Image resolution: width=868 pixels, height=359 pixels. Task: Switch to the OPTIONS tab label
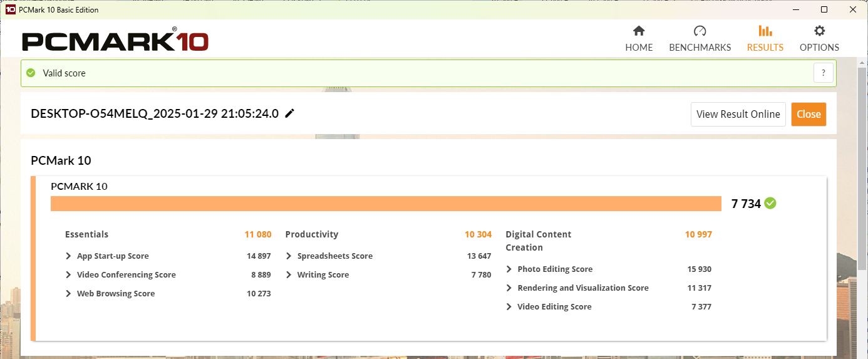[819, 48]
